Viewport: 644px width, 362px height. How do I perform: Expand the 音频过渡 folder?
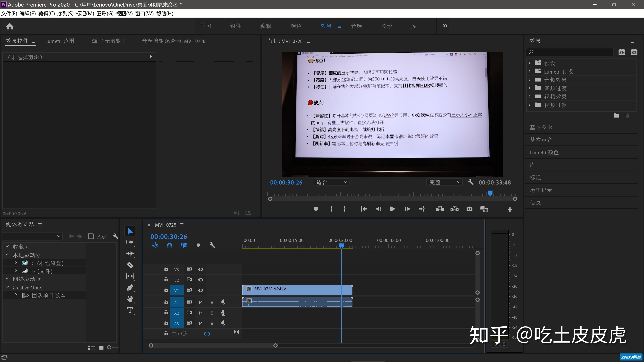click(x=529, y=88)
